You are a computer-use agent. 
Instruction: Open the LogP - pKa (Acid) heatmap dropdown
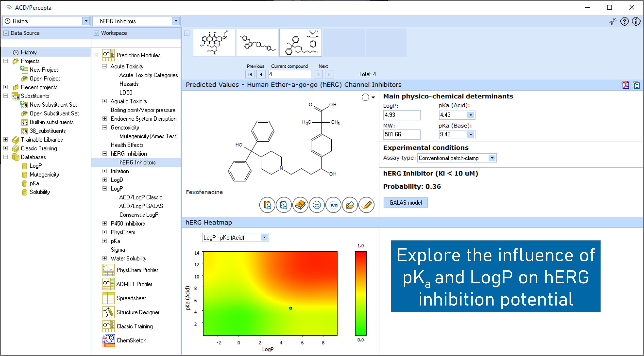click(x=264, y=237)
